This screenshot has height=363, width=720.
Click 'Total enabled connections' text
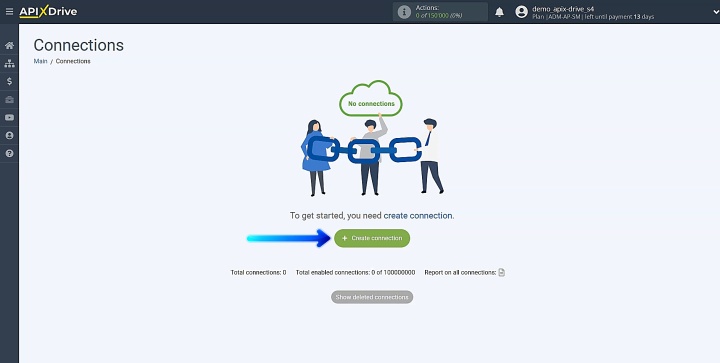(x=355, y=273)
